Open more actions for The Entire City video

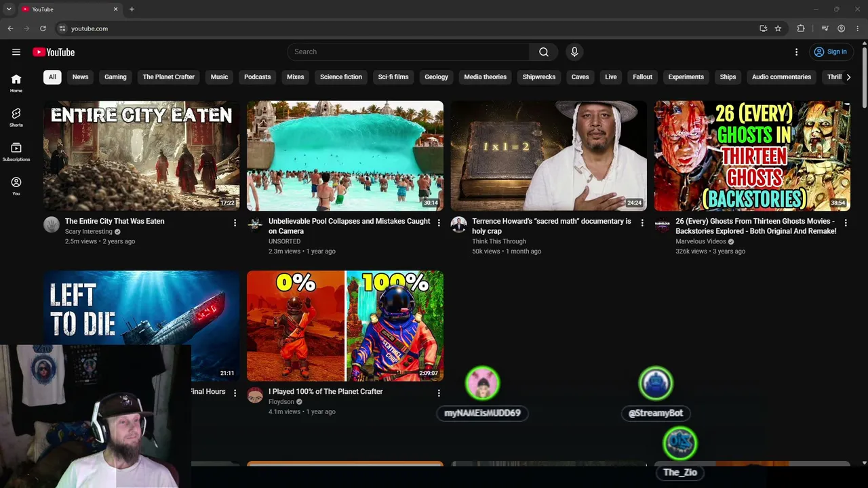pyautogui.click(x=235, y=222)
